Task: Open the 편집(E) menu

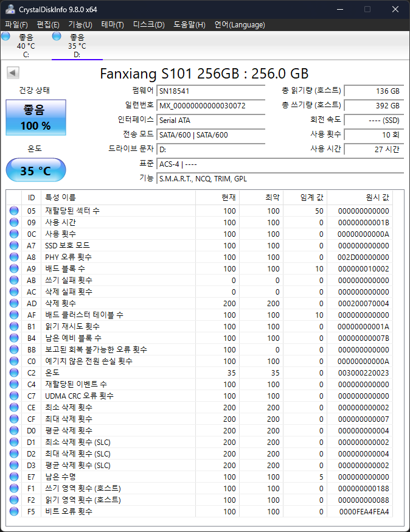Action: point(48,25)
